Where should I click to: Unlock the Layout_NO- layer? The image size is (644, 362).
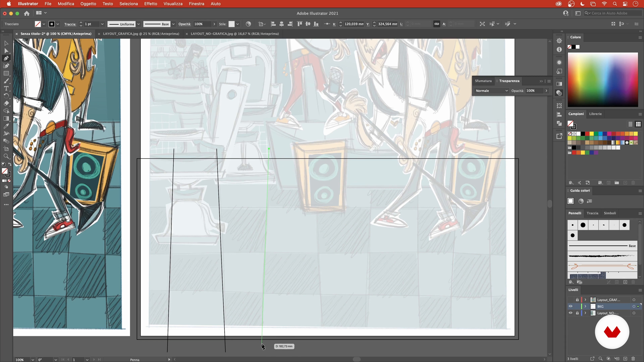click(x=577, y=313)
